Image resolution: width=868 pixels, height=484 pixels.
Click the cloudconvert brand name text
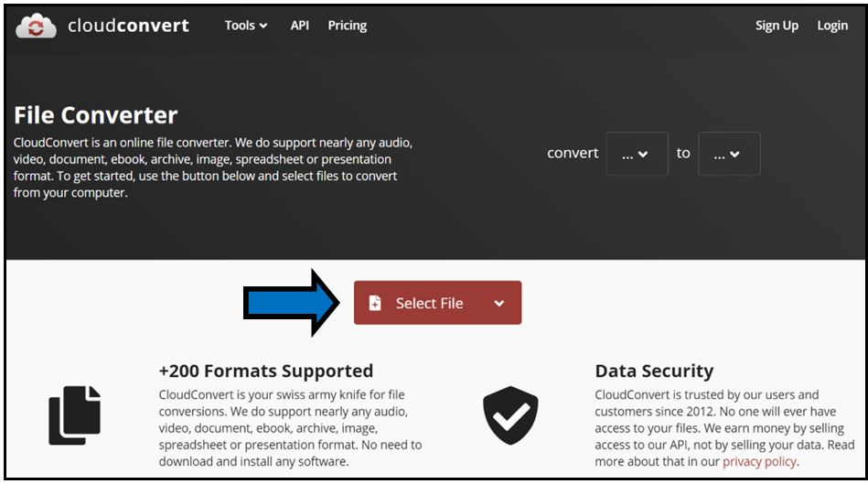pos(128,26)
